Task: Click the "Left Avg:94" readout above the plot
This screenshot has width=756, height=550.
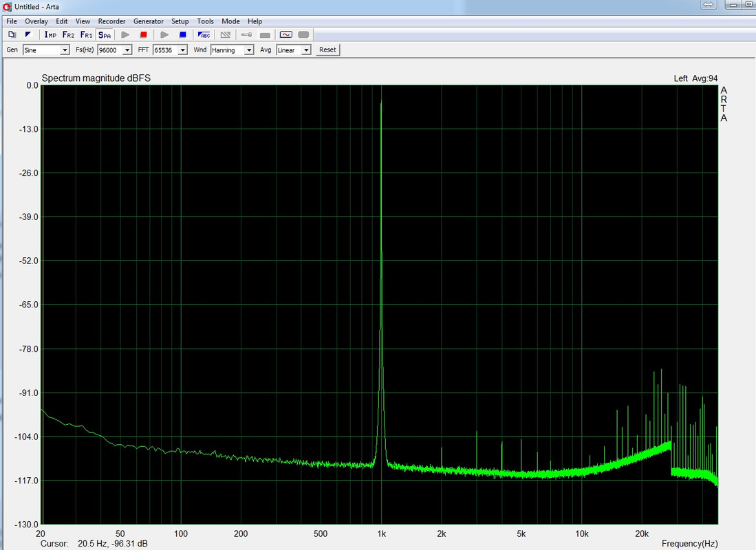Action: (x=695, y=78)
